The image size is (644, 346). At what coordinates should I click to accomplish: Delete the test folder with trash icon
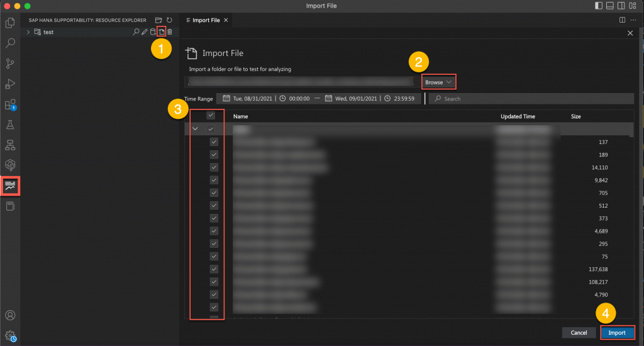pos(170,31)
